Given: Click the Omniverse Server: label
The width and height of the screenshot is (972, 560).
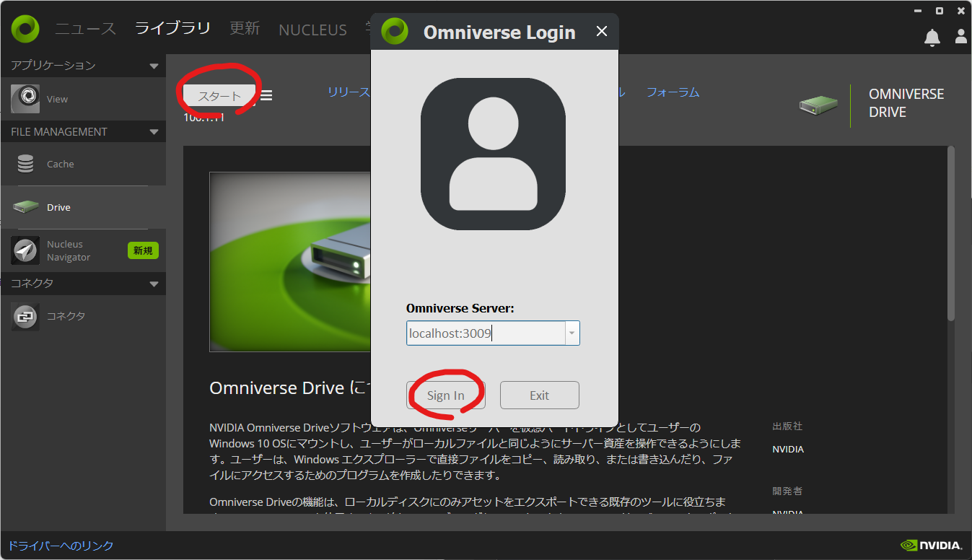Looking at the screenshot, I should (460, 308).
